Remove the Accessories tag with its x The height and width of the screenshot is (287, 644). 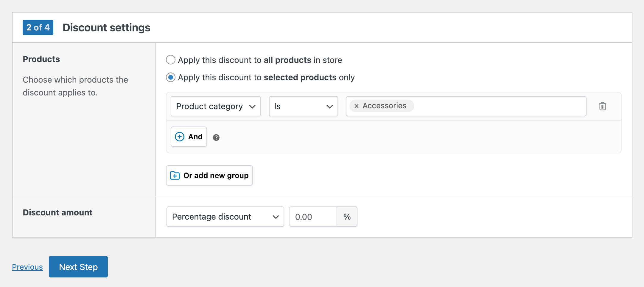pos(356,106)
